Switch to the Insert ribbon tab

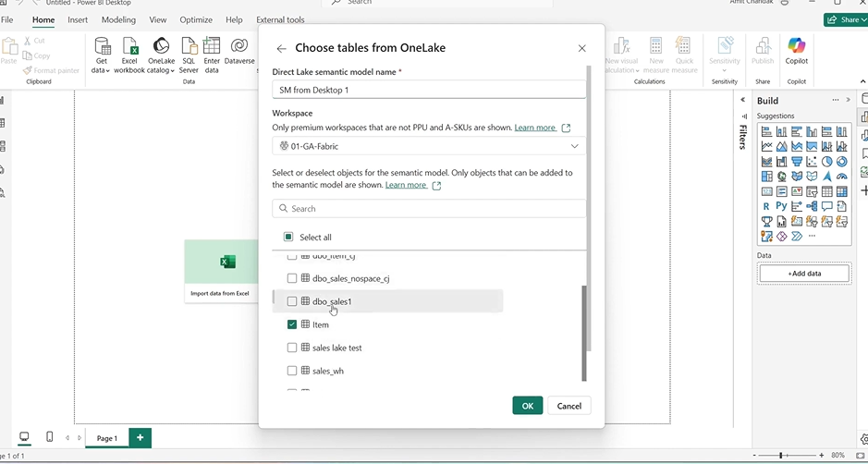point(78,20)
